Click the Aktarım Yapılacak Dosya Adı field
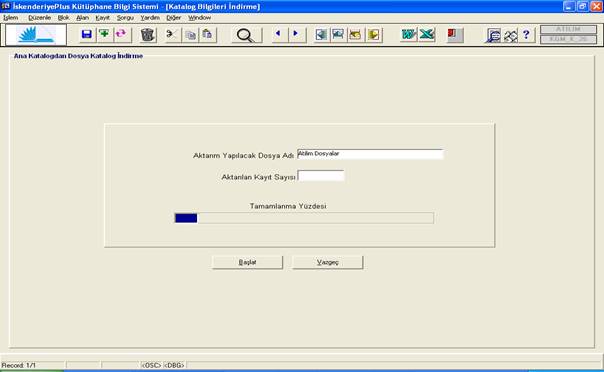 click(370, 154)
